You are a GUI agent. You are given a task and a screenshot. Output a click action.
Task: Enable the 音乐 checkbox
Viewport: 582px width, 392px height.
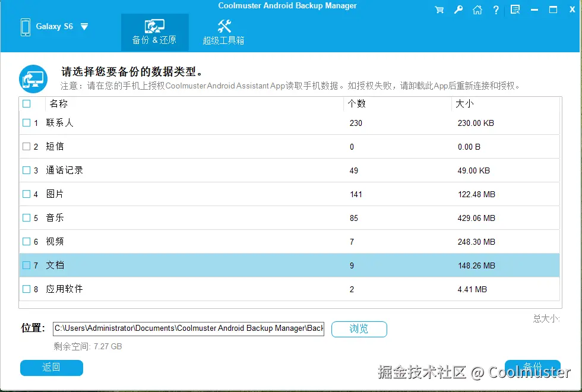tap(26, 218)
